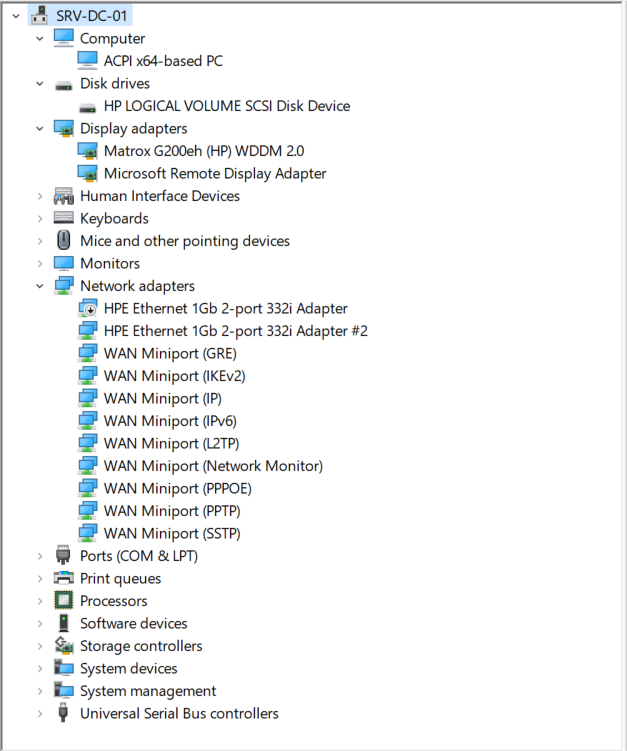Click the System management icon
This screenshot has width=627, height=751.
pyautogui.click(x=63, y=691)
